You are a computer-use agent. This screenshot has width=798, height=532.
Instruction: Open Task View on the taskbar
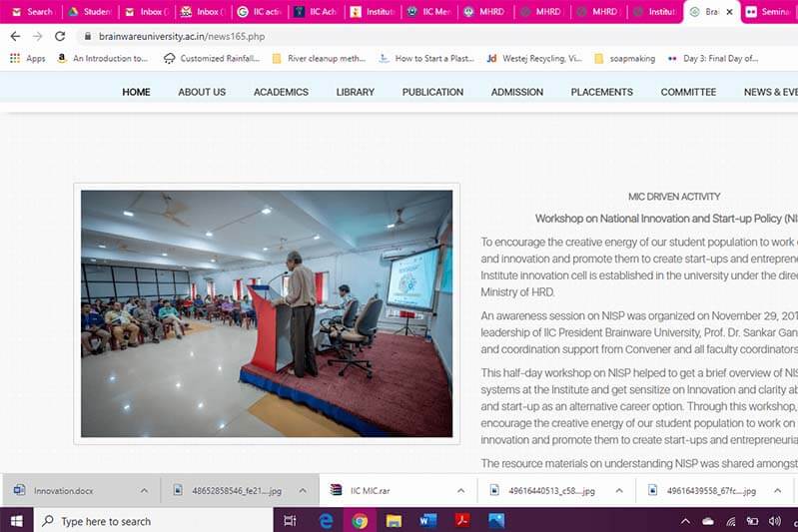290,521
